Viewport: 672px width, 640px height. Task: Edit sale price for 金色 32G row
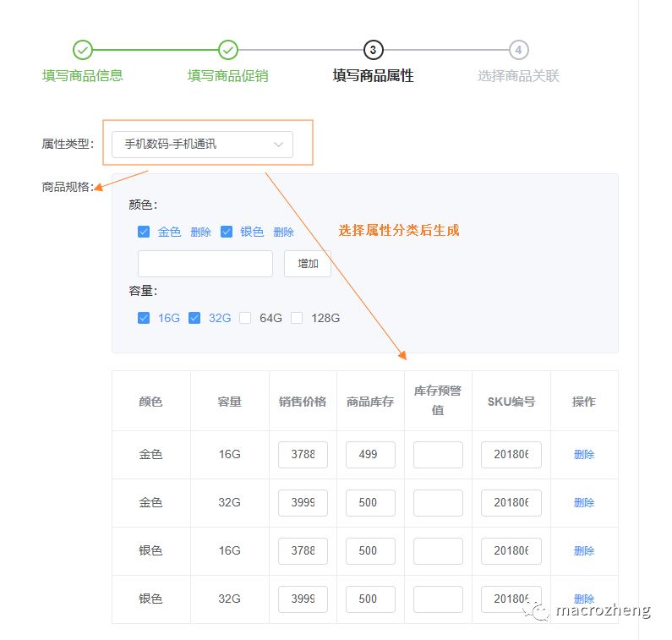click(303, 503)
